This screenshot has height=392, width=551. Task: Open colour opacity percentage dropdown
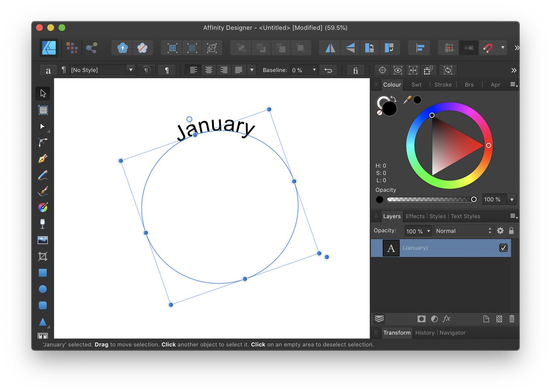coord(512,200)
